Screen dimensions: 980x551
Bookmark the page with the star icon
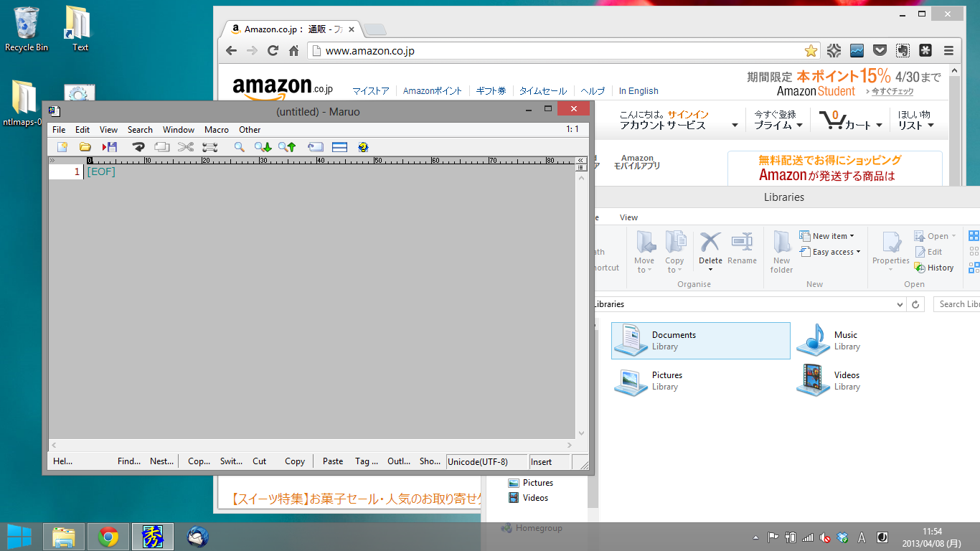pos(811,50)
